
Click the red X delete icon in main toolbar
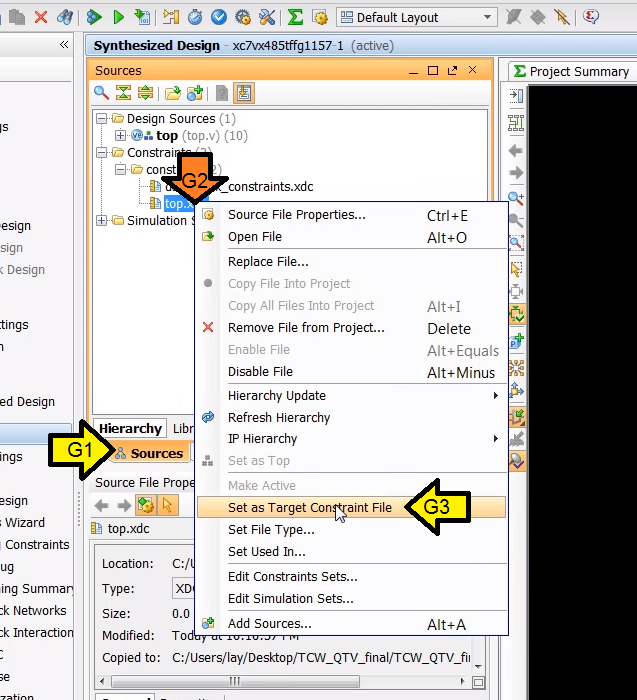coord(41,17)
